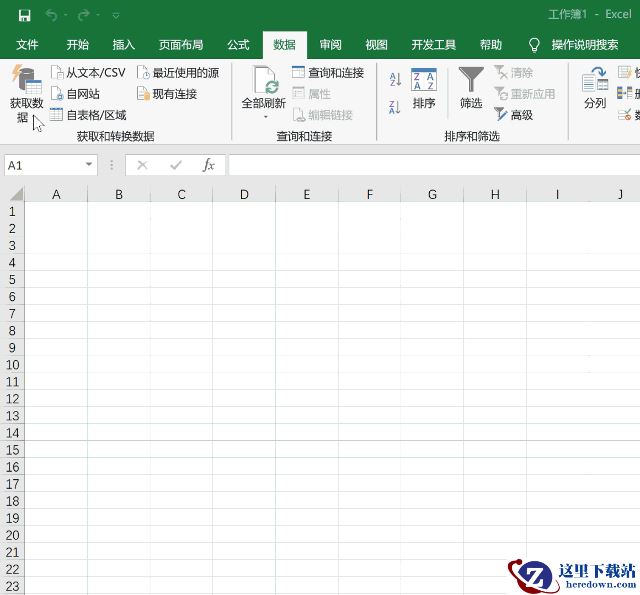This screenshot has height=595, width=640.
Task: Click the Save icon in quick access toolbar
Action: click(x=24, y=16)
